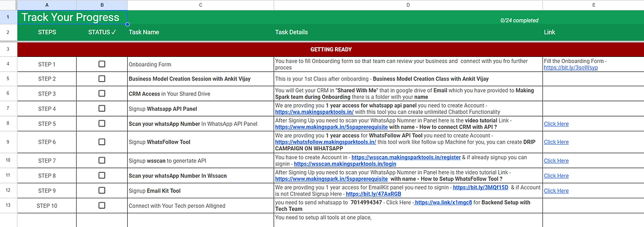
Task: Check off STEP 5 status box
Action: click(x=102, y=124)
